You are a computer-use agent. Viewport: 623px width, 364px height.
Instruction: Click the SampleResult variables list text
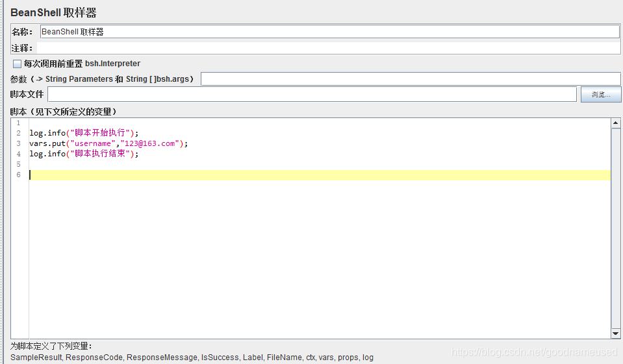[192, 358]
